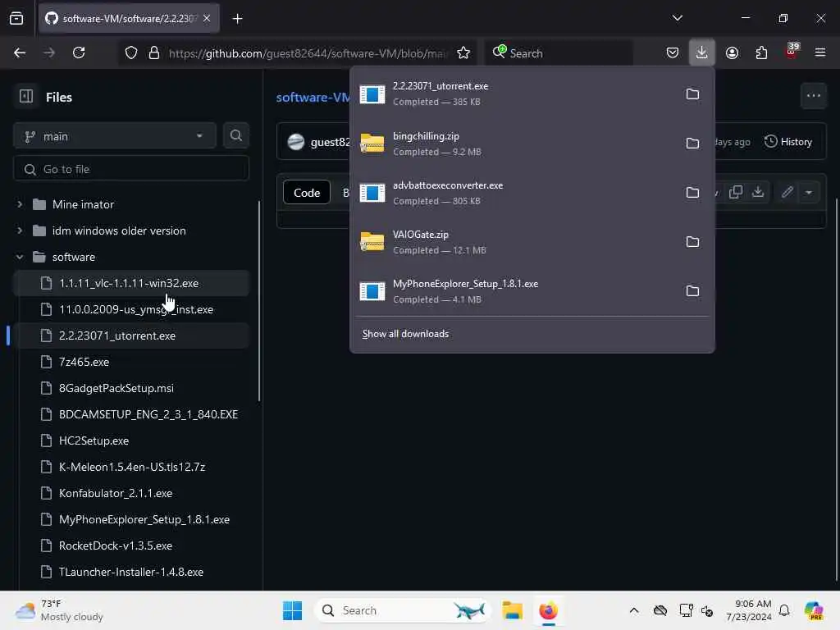This screenshot has width=840, height=630.
Task: Show hidden system tray icons
Action: coord(634,610)
